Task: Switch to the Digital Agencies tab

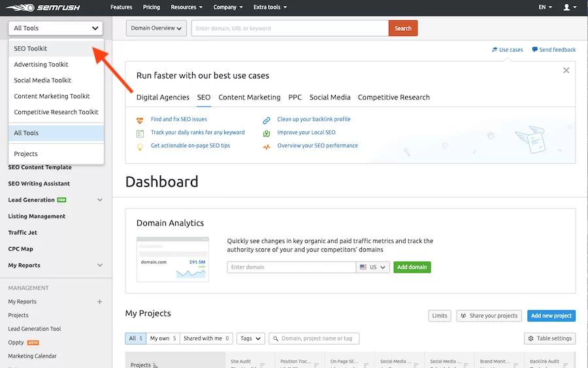Action: 163,97
